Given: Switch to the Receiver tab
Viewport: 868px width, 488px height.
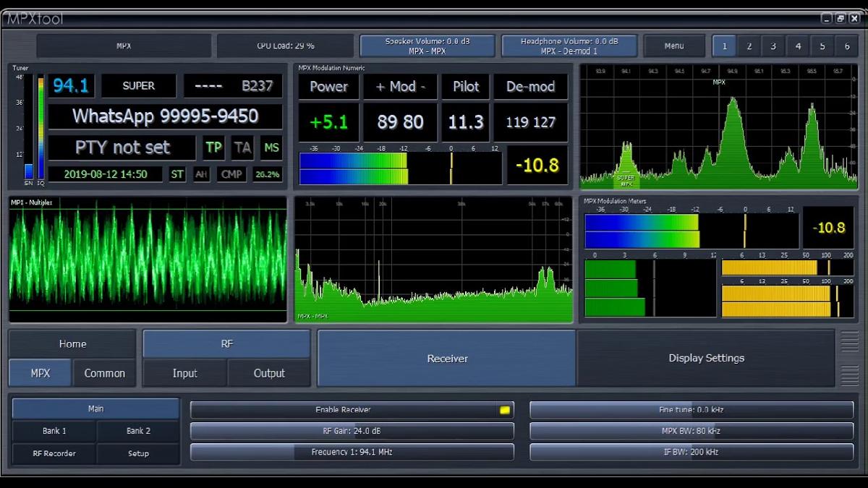Looking at the screenshot, I should pyautogui.click(x=447, y=358).
